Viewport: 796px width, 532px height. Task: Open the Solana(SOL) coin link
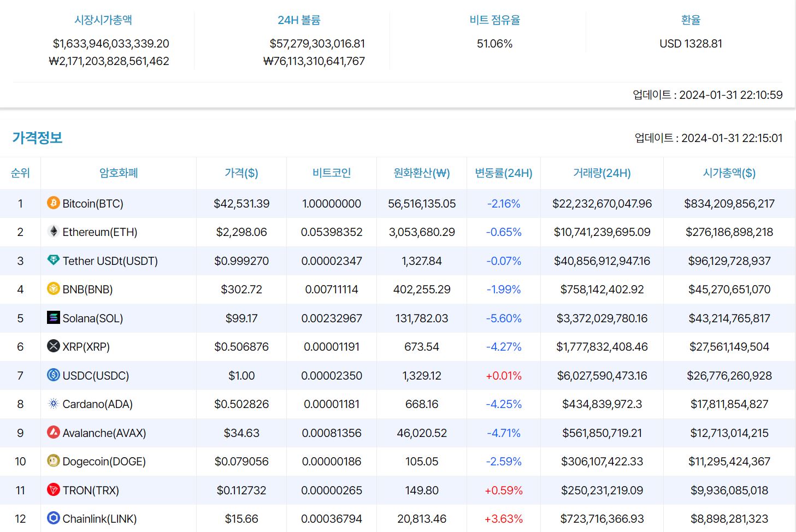pos(93,318)
